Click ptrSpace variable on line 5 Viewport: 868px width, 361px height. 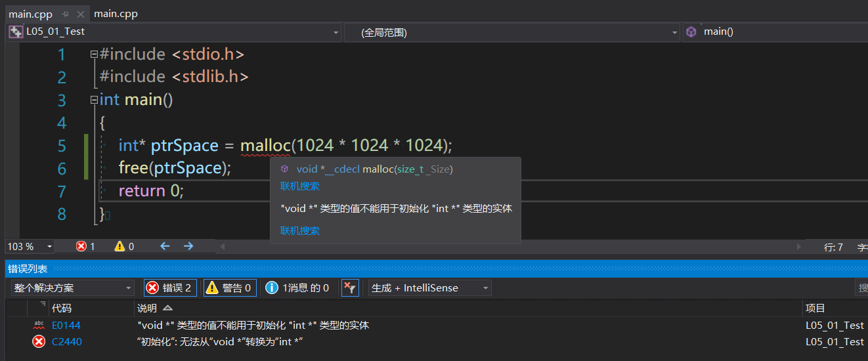(x=184, y=145)
